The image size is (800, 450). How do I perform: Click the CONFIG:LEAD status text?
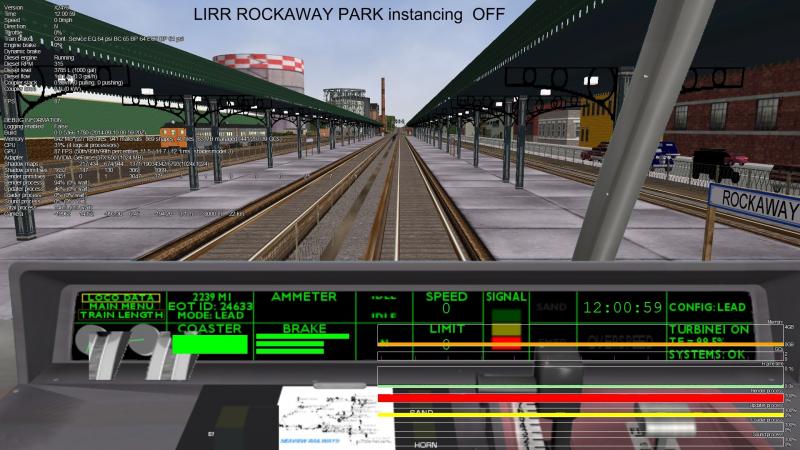click(707, 307)
